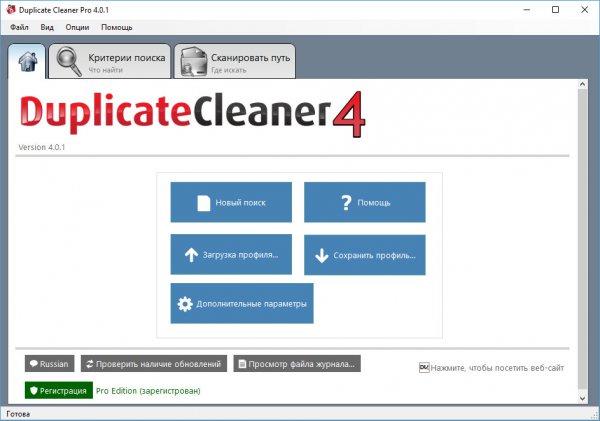Image resolution: width=600 pixels, height=421 pixels.
Task: Open Просмотр файла журнала log viewer
Action: pos(297,364)
